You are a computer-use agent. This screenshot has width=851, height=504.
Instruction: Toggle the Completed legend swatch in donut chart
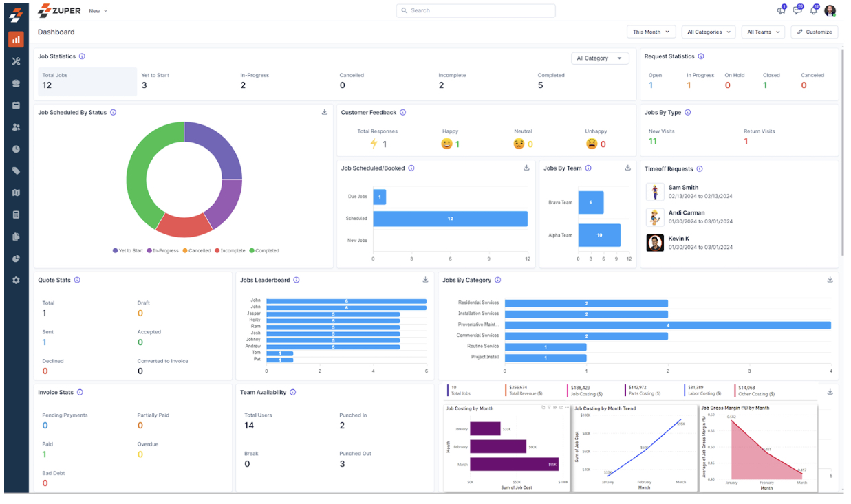pyautogui.click(x=252, y=251)
